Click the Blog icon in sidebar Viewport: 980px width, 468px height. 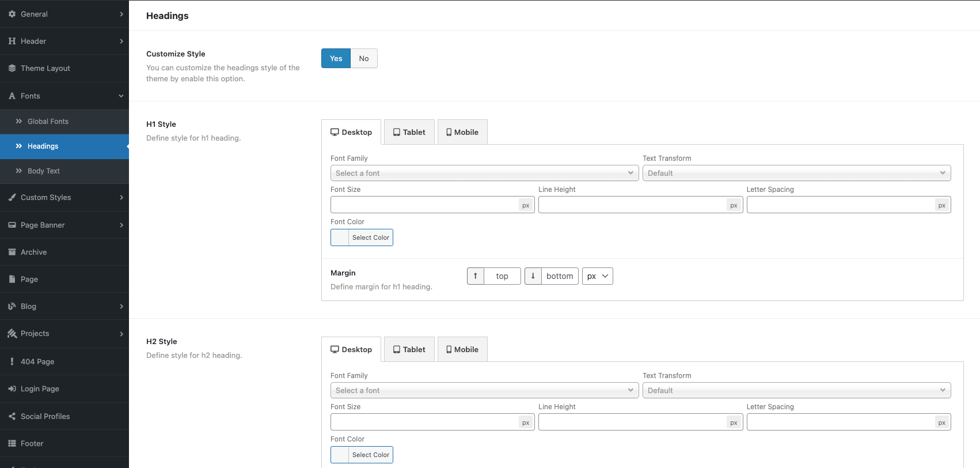point(12,306)
